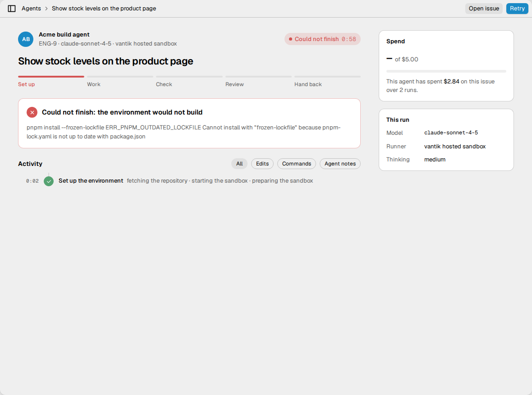Click the pnpm frozen-lockfile error message
The width and height of the screenshot is (532, 395).
coord(183,132)
